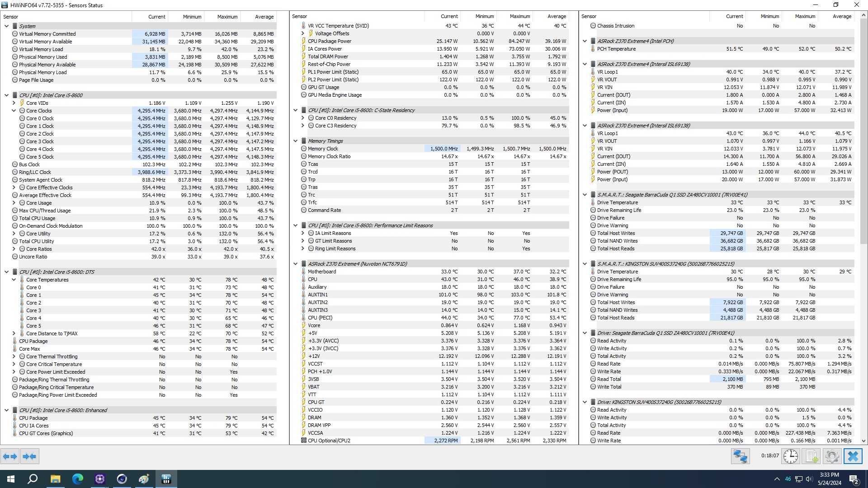Expand the Core VIDs row
Screen dimensions: 868x488
pyautogui.click(x=14, y=103)
